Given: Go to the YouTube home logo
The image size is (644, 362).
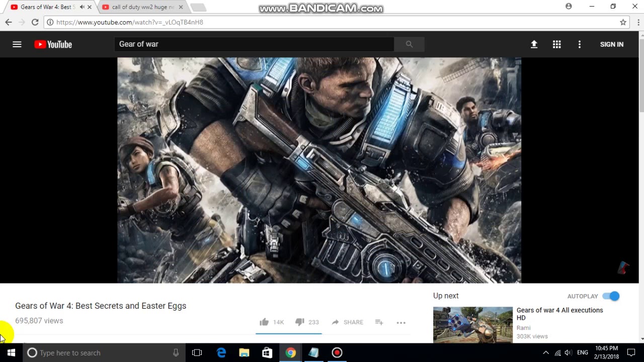Looking at the screenshot, I should pos(53,44).
